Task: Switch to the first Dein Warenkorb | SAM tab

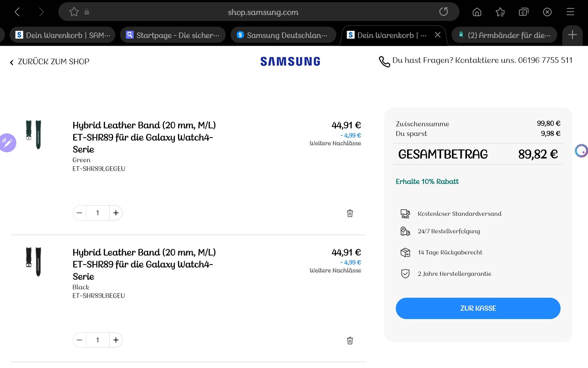Action: tap(62, 35)
